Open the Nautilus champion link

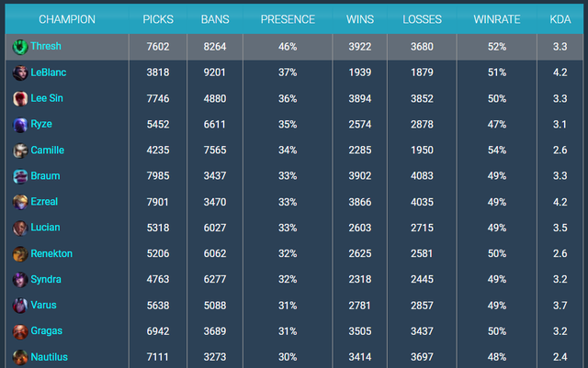[x=49, y=357]
